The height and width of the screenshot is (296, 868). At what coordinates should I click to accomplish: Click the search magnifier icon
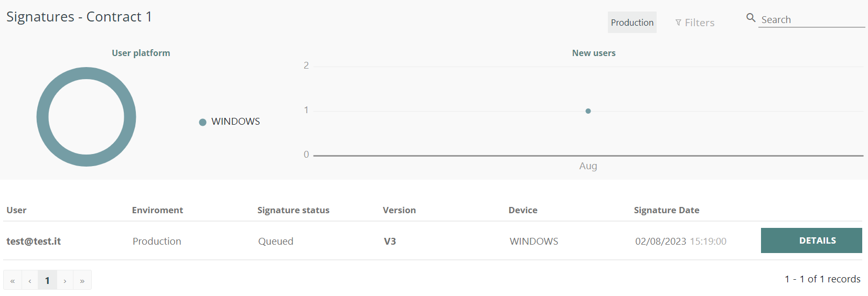(x=751, y=18)
